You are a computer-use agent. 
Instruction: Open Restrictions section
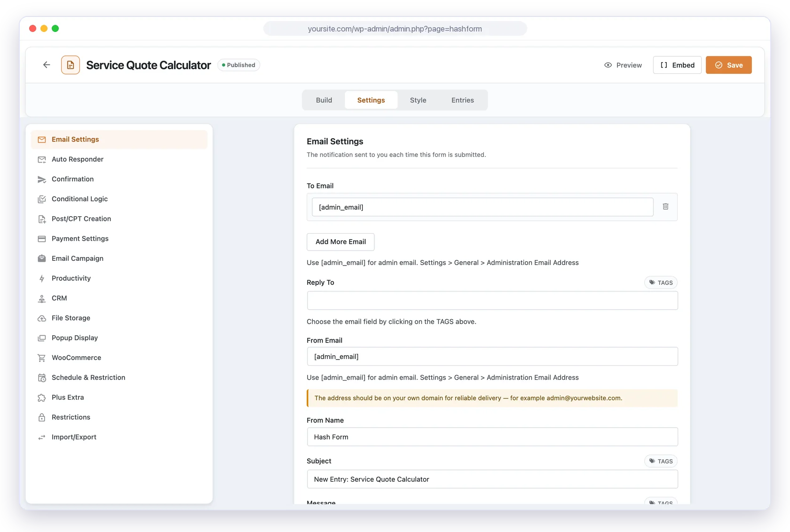click(119, 417)
